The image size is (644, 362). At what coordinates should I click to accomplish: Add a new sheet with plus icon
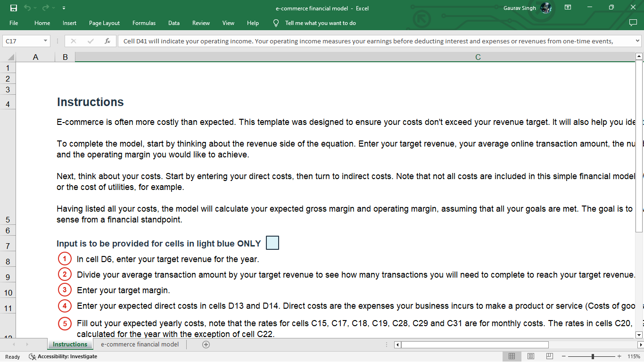point(206,345)
